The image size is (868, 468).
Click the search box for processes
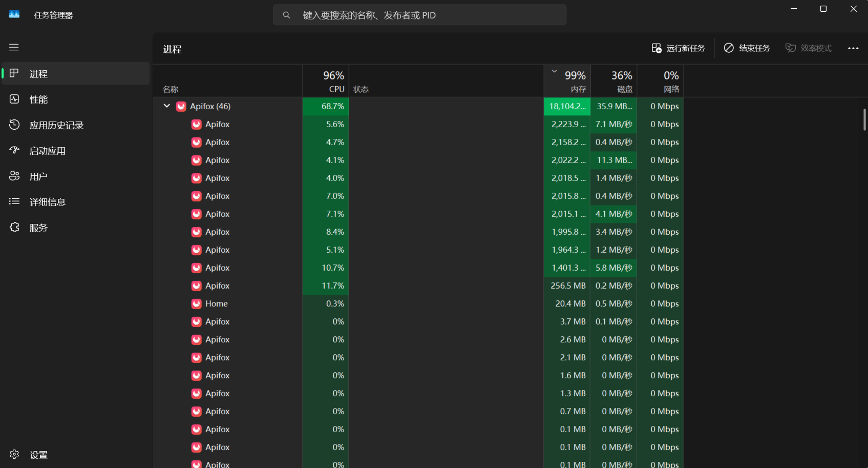tap(419, 15)
